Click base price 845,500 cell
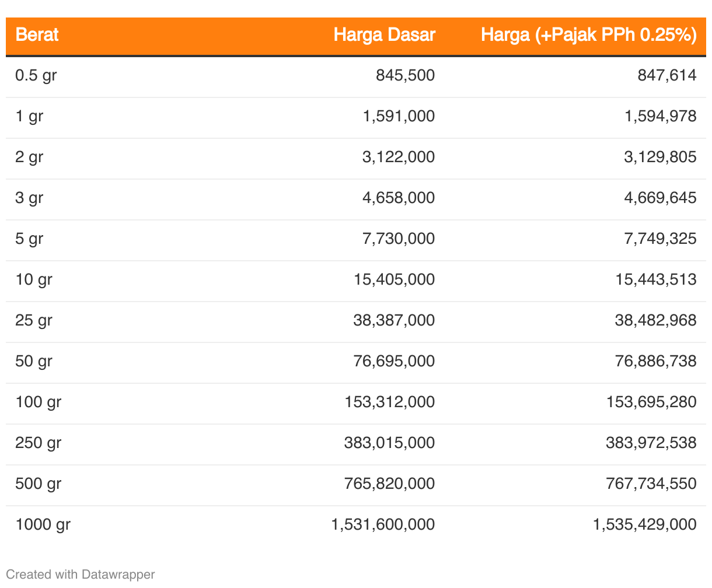Image resolution: width=712 pixels, height=588 pixels. (x=406, y=75)
